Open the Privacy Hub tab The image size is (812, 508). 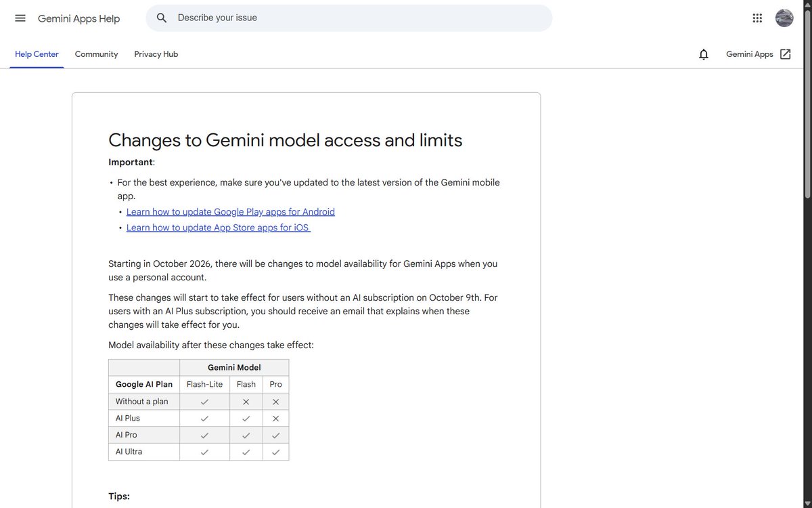tap(156, 54)
